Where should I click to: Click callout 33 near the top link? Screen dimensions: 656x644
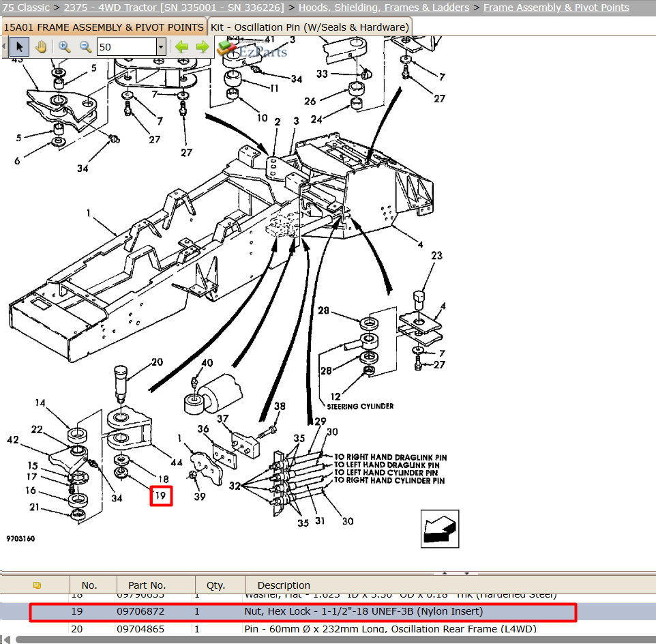pos(322,74)
